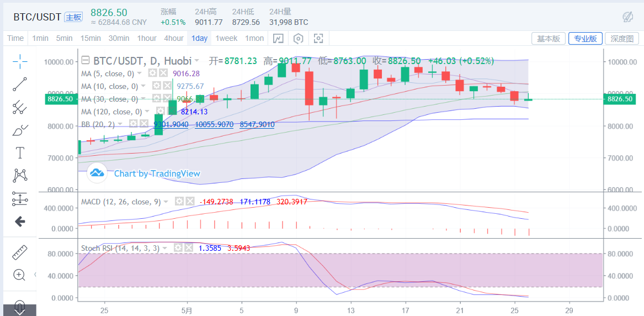Open settings gear for MA (5, close, 0)
The image size is (644, 316).
(x=152, y=73)
